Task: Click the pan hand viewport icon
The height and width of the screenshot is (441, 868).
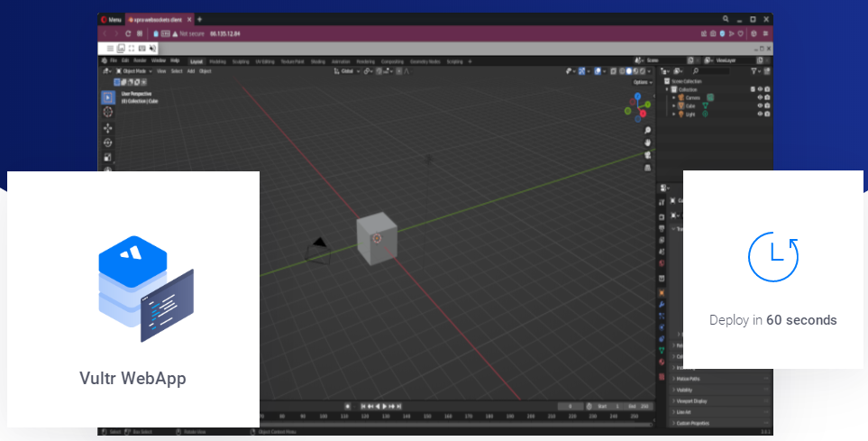Action: click(x=647, y=142)
